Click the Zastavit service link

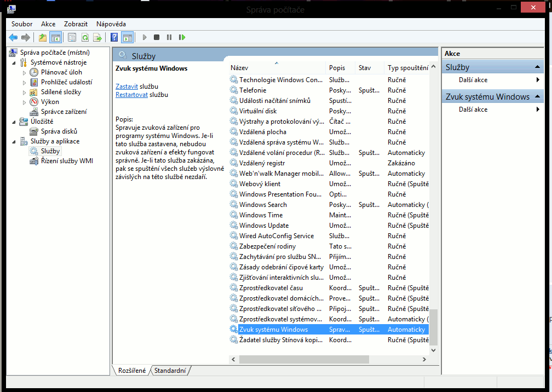[x=127, y=87]
